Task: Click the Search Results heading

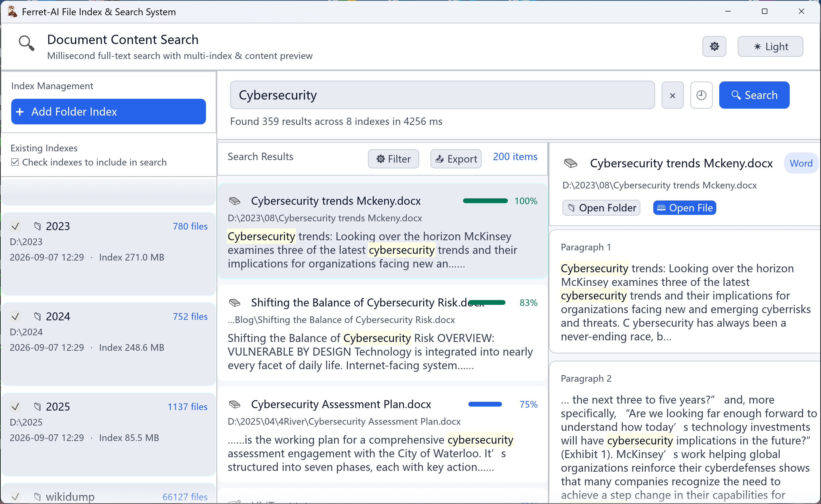Action: (260, 157)
